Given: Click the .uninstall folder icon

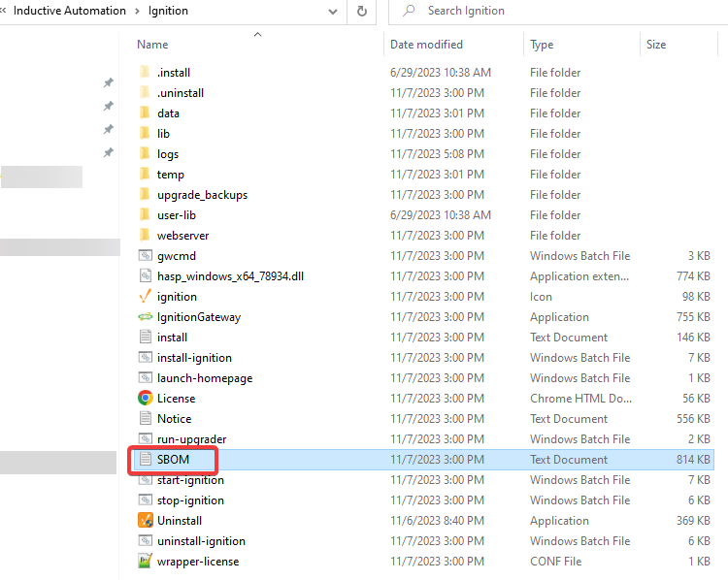Looking at the screenshot, I should point(145,92).
